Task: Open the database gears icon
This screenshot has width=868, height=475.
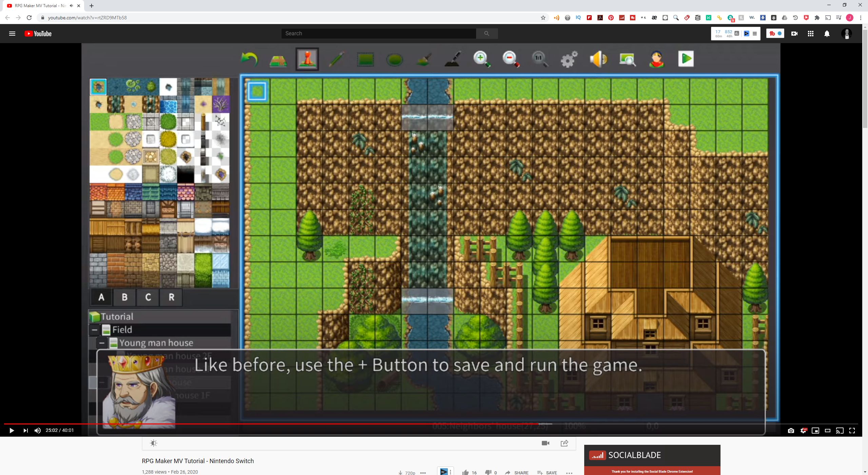Action: (569, 59)
